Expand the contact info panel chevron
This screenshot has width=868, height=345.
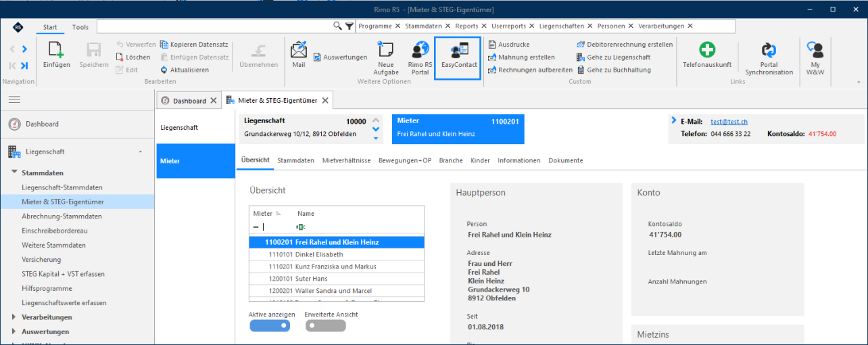[674, 120]
